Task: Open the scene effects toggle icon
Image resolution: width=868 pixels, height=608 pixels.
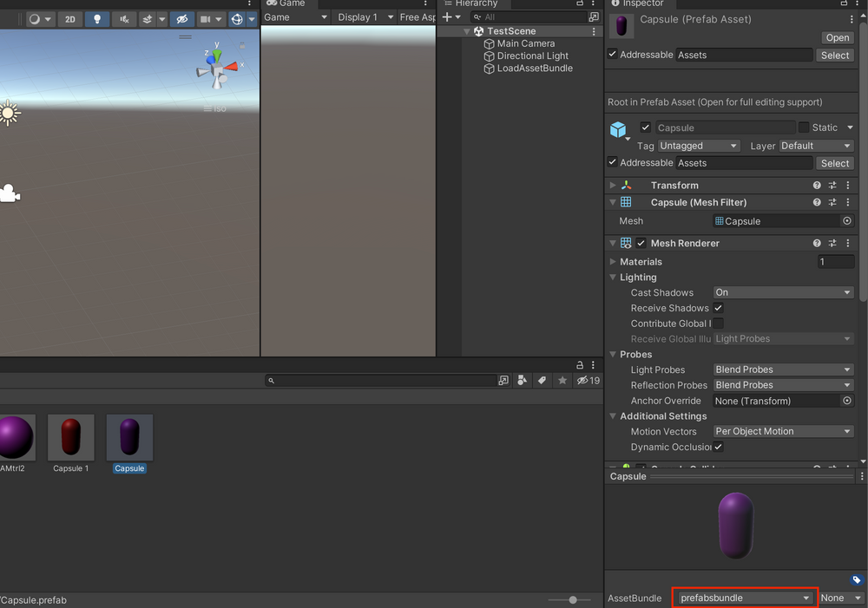Action: tap(146, 19)
